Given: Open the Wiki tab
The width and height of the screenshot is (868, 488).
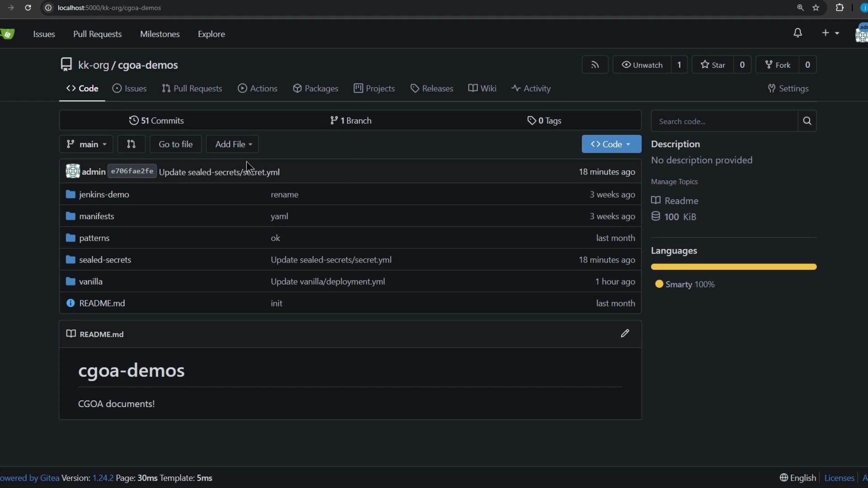Looking at the screenshot, I should click(x=482, y=89).
